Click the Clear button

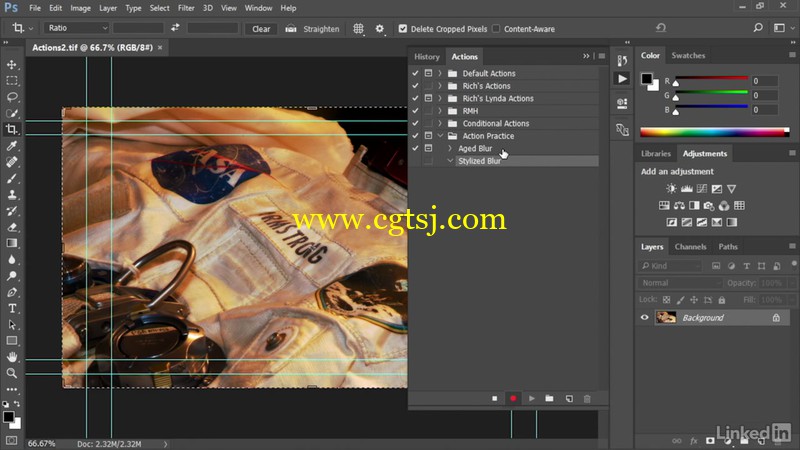pos(261,29)
